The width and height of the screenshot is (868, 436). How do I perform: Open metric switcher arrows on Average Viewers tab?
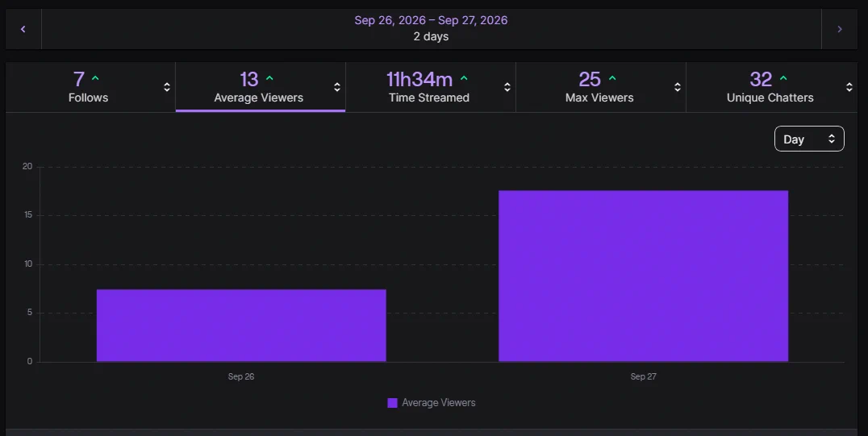coord(336,87)
